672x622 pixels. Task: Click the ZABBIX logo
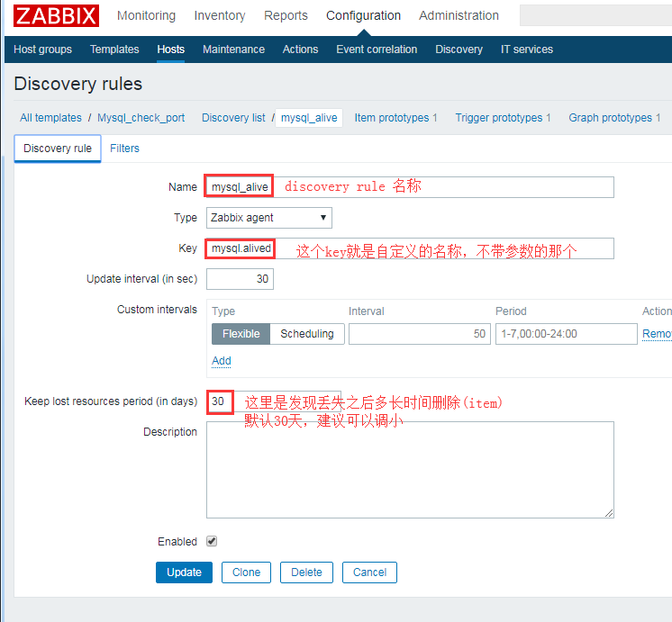tap(56, 16)
